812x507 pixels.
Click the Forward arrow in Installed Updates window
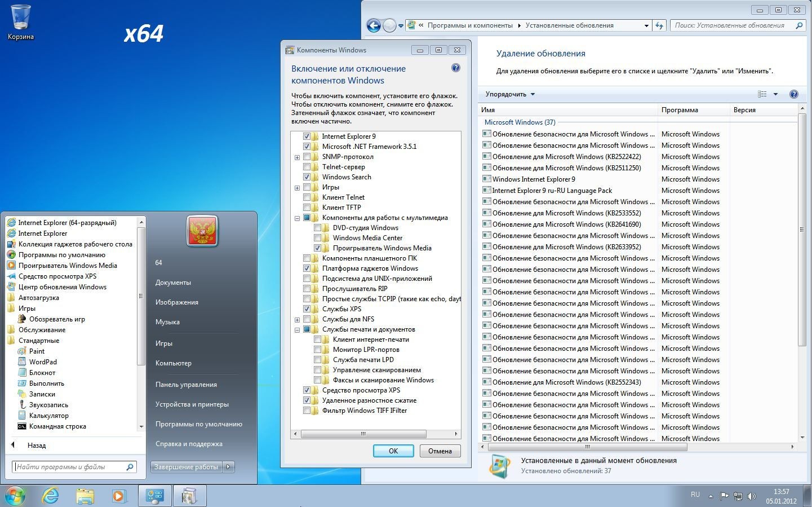tap(389, 25)
